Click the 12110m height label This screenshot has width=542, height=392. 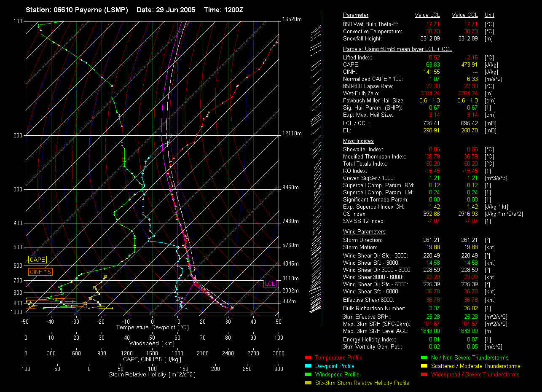292,134
